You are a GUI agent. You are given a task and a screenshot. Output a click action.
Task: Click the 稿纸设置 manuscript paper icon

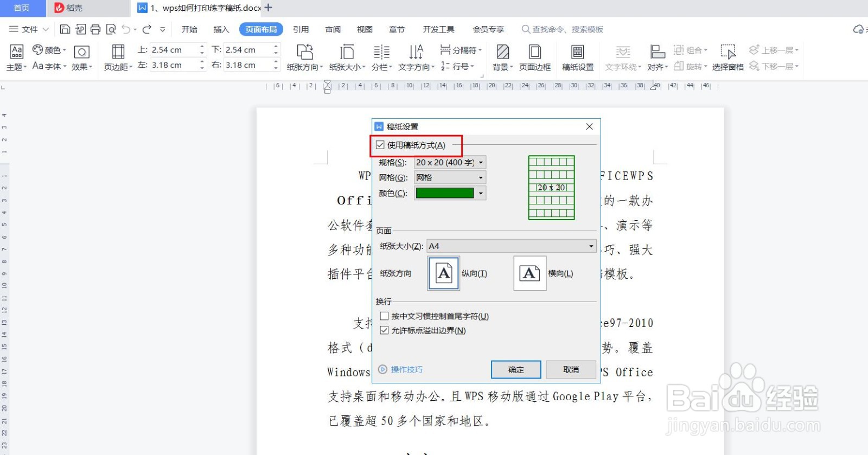pyautogui.click(x=578, y=52)
